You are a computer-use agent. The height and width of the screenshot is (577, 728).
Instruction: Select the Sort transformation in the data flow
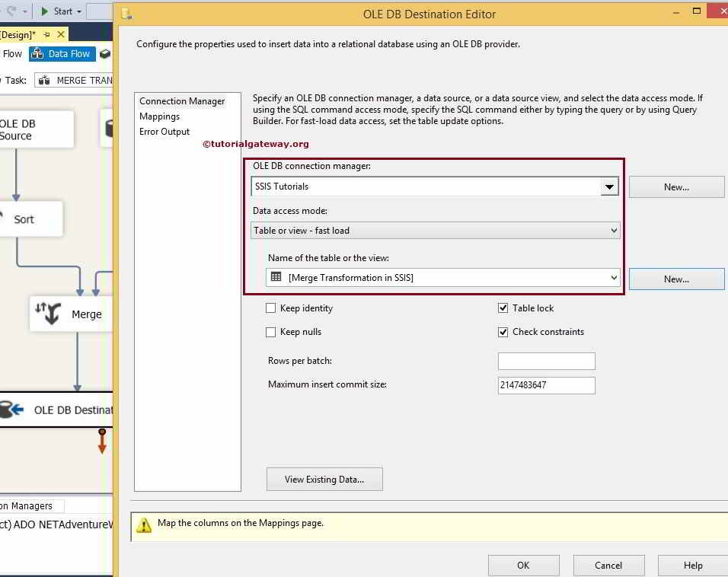pyautogui.click(x=23, y=218)
